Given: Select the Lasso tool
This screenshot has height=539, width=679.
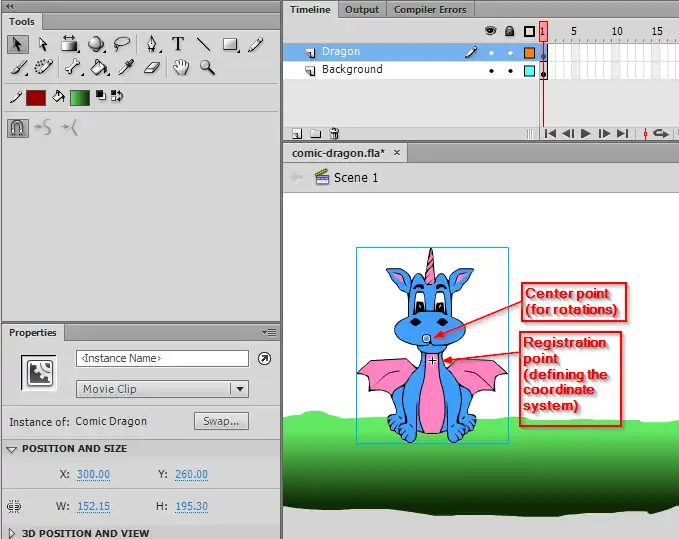Looking at the screenshot, I should coord(122,44).
